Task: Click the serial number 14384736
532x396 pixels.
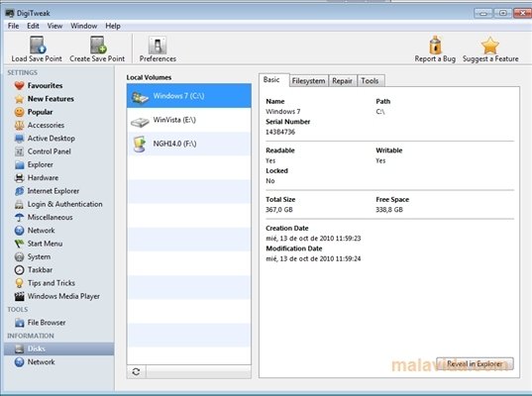Action: [x=280, y=132]
